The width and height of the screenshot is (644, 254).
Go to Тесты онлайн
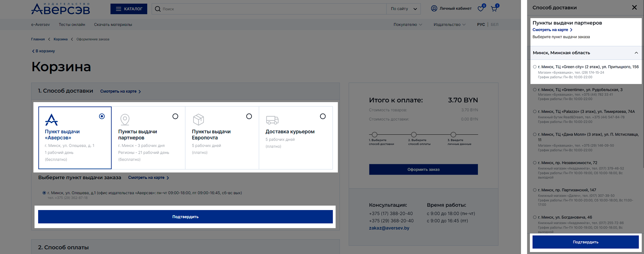(x=72, y=25)
